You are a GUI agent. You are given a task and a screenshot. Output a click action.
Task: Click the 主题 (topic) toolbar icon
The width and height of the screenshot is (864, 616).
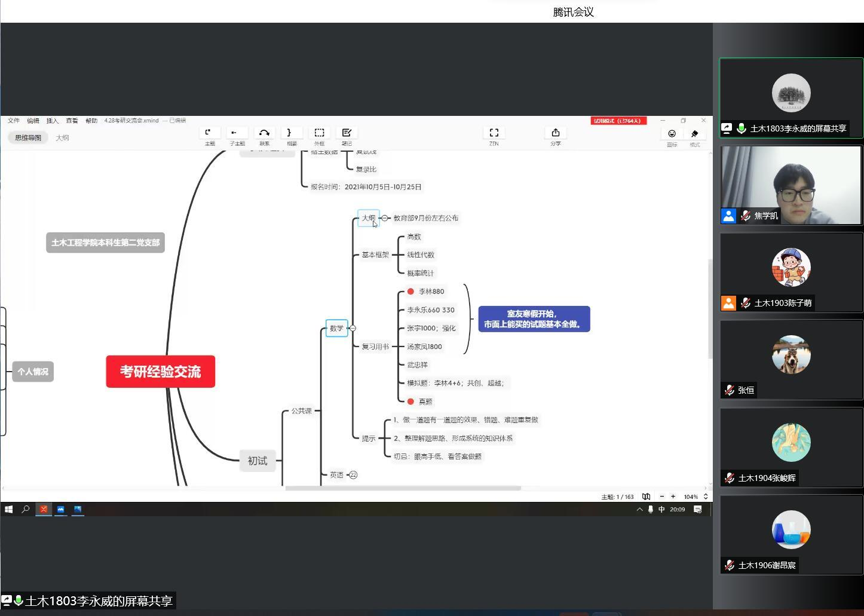tap(209, 133)
